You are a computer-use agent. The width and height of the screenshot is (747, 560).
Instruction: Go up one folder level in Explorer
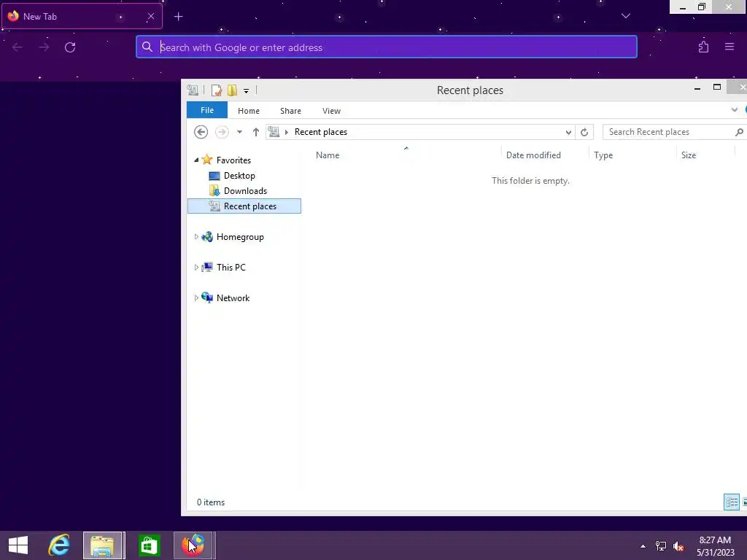(x=256, y=132)
